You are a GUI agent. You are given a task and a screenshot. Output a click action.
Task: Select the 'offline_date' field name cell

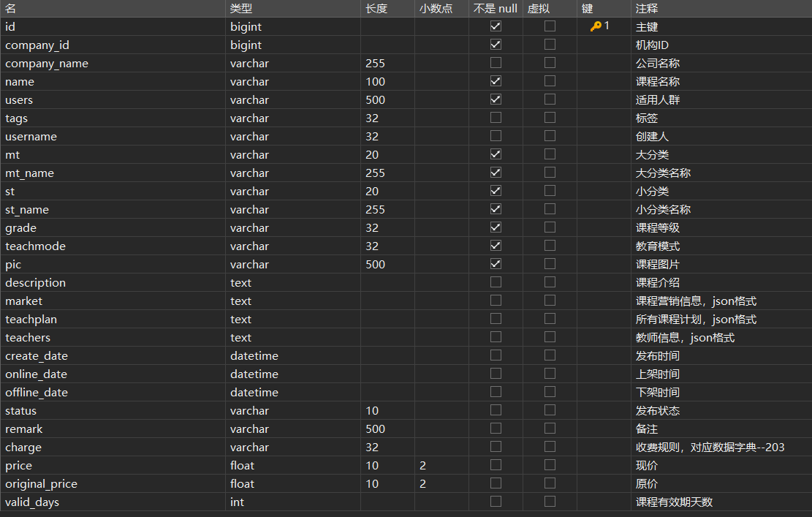click(x=37, y=392)
